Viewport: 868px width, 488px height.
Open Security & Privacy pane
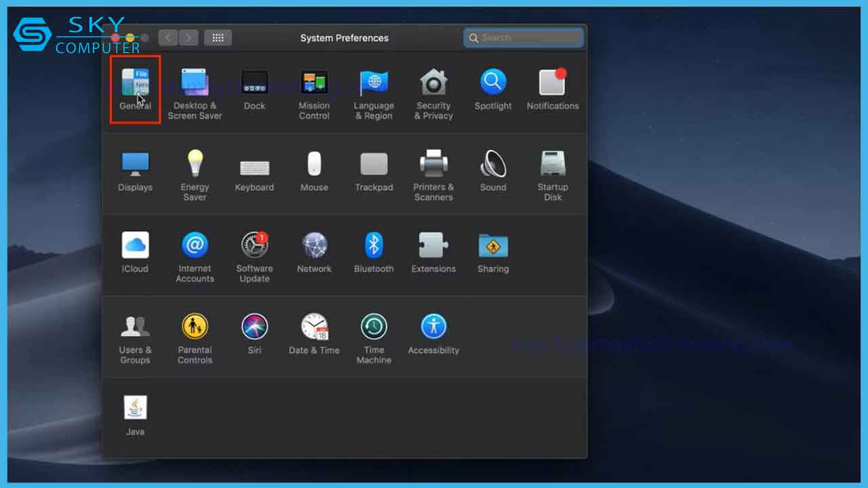(x=433, y=94)
